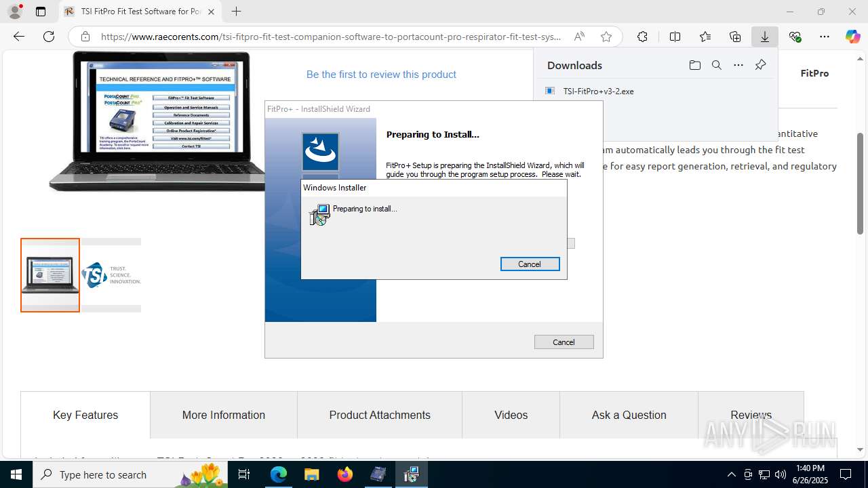868x488 pixels.
Task: Open clock showing 1:40 PM
Action: pyautogui.click(x=810, y=474)
